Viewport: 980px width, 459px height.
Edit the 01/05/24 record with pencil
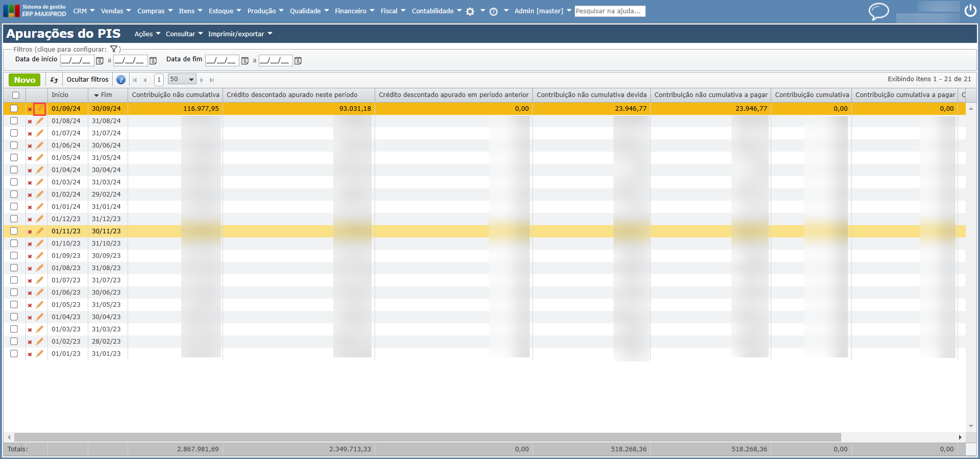(x=40, y=158)
